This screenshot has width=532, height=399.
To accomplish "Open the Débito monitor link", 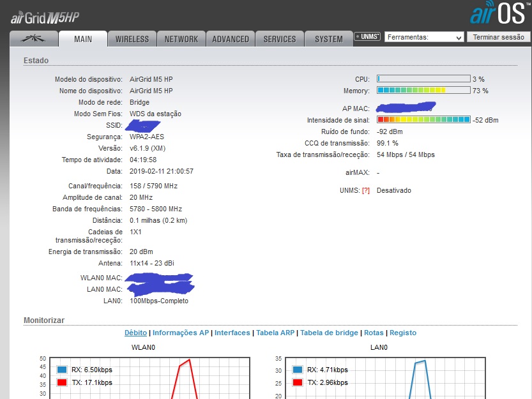I will point(135,333).
